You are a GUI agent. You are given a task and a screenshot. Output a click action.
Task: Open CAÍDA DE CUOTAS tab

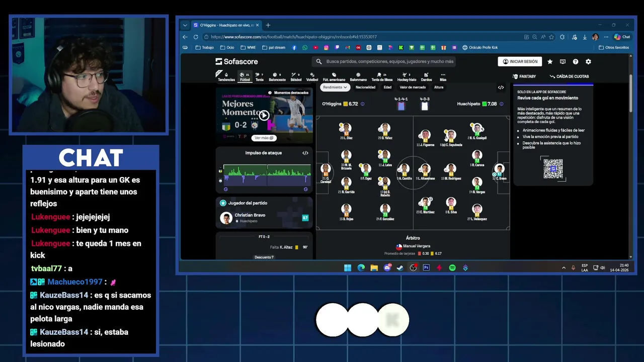click(569, 76)
